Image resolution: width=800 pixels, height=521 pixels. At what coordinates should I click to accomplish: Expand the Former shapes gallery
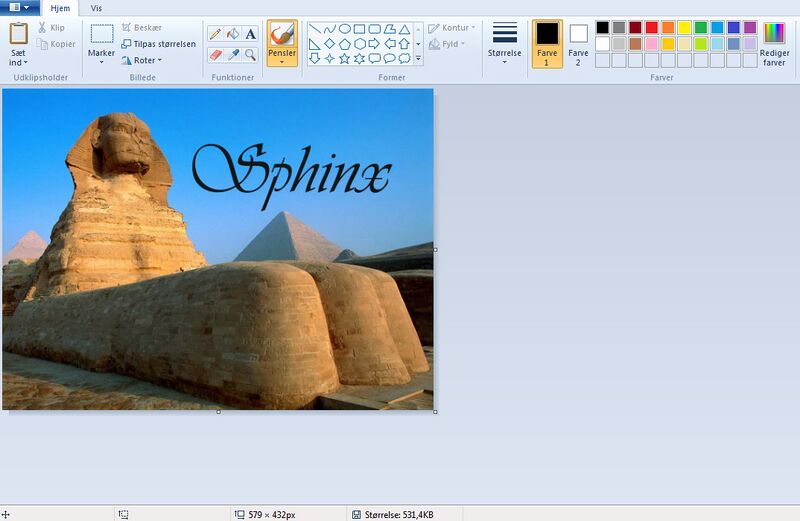[418, 59]
